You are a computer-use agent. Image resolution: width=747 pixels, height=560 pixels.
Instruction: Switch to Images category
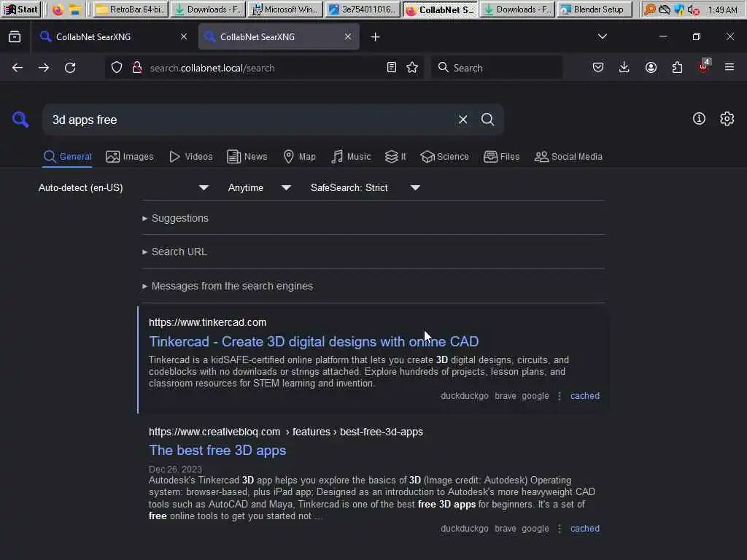coord(130,157)
